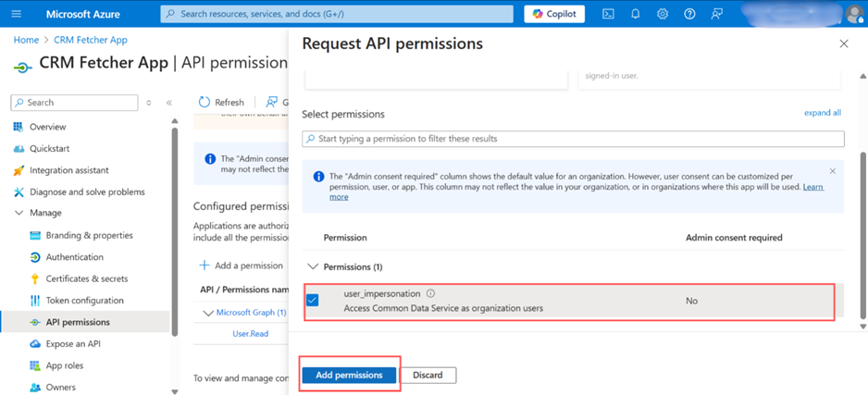Go to Home breadcrumb
Screen dimensions: 868x395
26,40
